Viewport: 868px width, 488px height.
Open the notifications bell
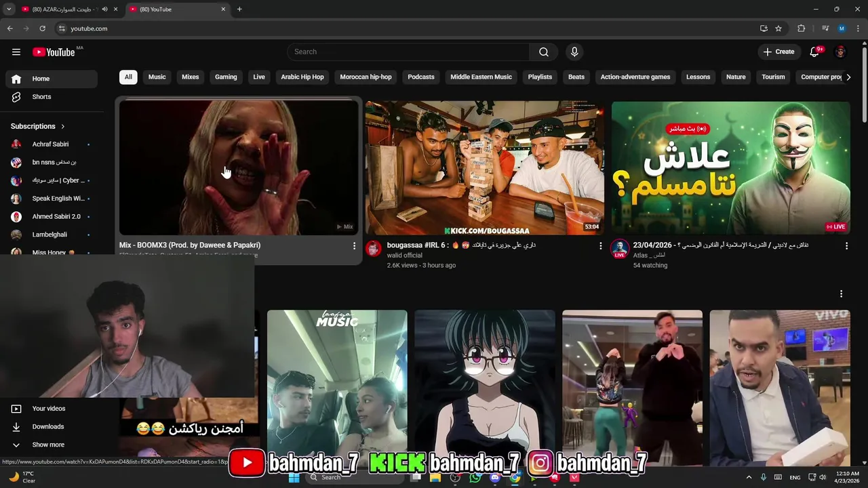815,52
